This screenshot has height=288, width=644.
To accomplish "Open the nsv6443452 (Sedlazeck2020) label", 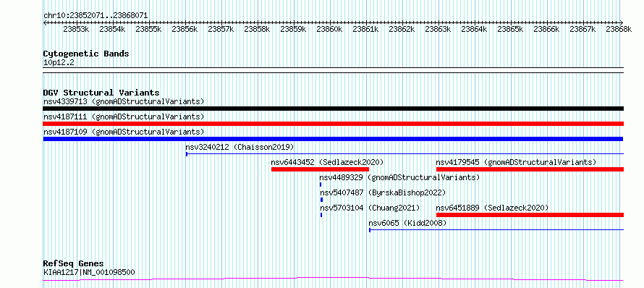I will [x=327, y=162].
